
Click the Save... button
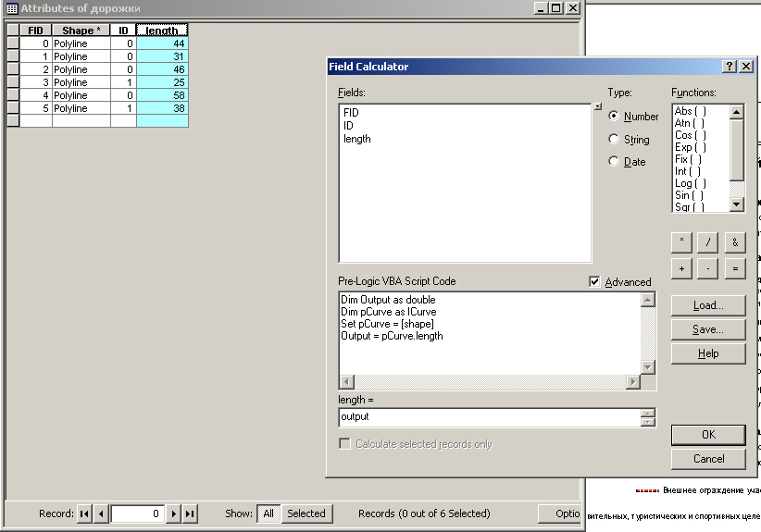[708, 329]
